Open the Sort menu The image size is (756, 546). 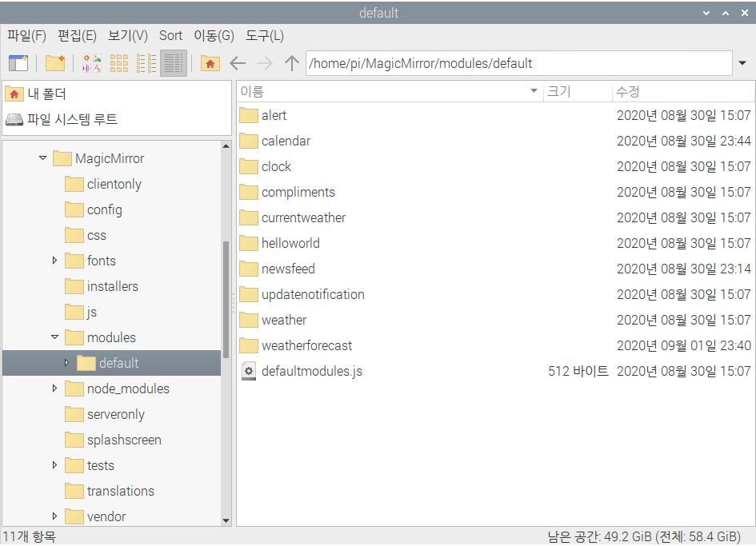tap(170, 36)
